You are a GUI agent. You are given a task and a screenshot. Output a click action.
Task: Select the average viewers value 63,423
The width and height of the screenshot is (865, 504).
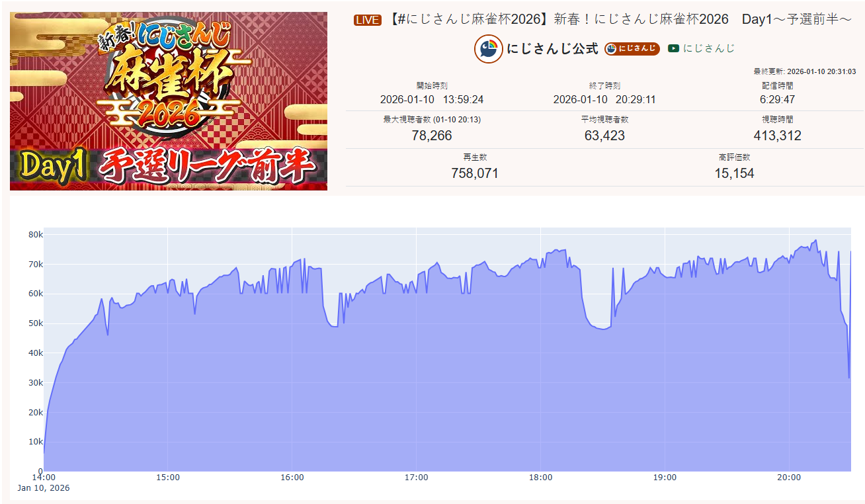[604, 136]
